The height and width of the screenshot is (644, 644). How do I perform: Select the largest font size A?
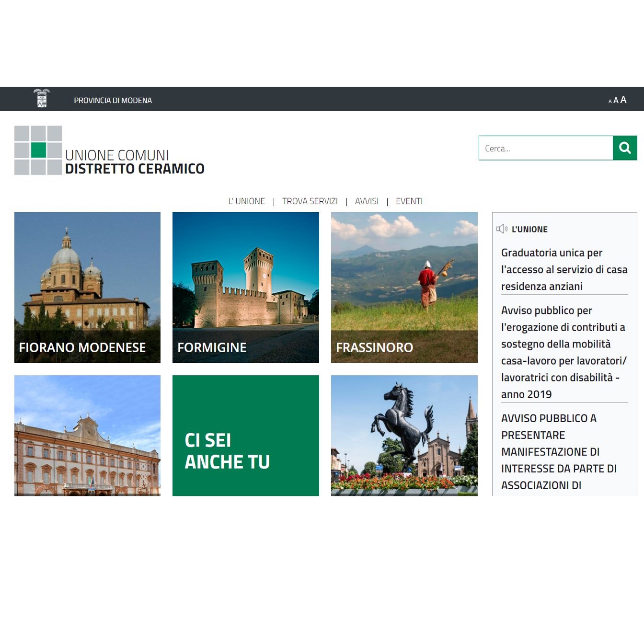[x=623, y=100]
